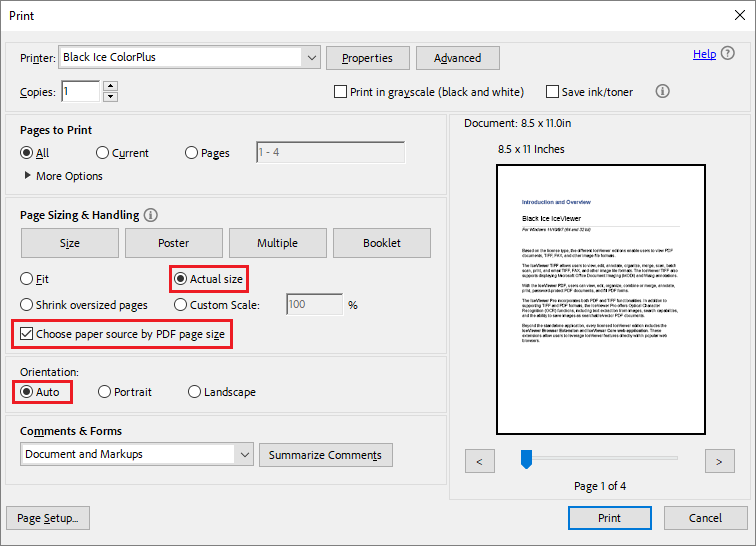The width and height of the screenshot is (756, 546).
Task: Click the page preview slider handle
Action: [x=526, y=458]
